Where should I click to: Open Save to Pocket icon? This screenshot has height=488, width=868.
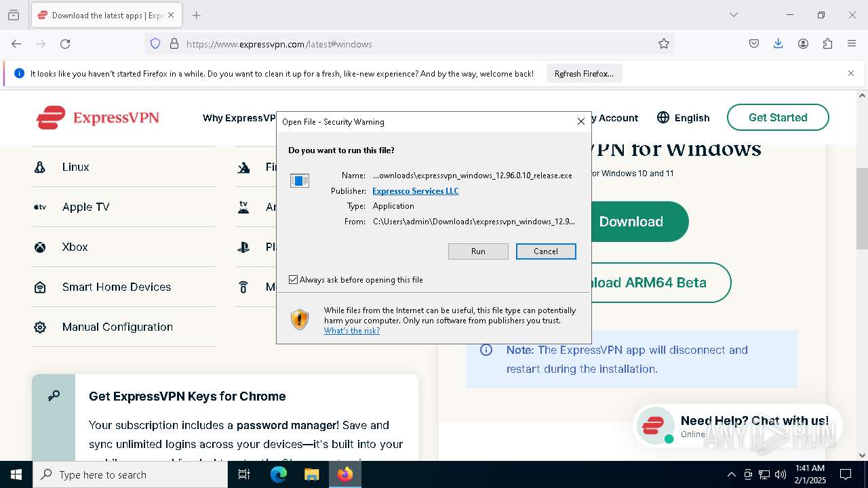click(x=754, y=44)
